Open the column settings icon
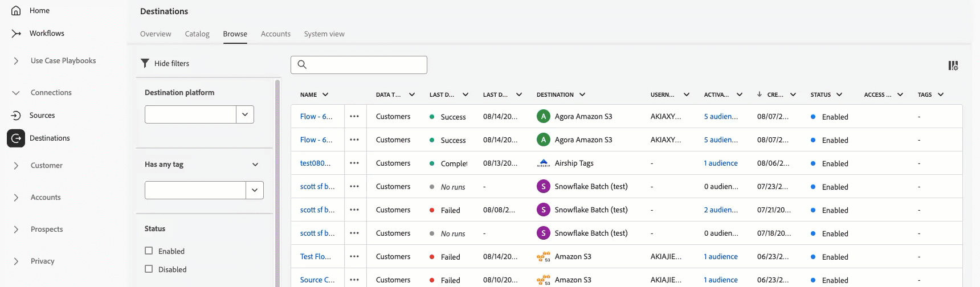This screenshot has height=287, width=980. click(953, 65)
